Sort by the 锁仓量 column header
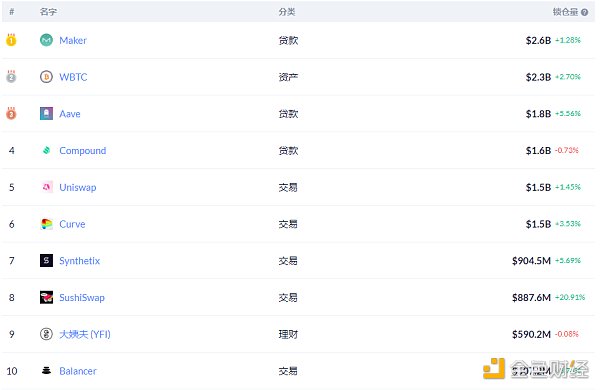 pos(565,12)
